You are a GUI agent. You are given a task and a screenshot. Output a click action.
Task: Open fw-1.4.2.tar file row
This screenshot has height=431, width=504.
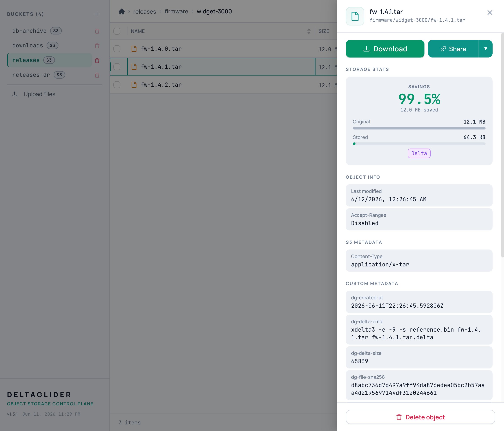[223, 85]
